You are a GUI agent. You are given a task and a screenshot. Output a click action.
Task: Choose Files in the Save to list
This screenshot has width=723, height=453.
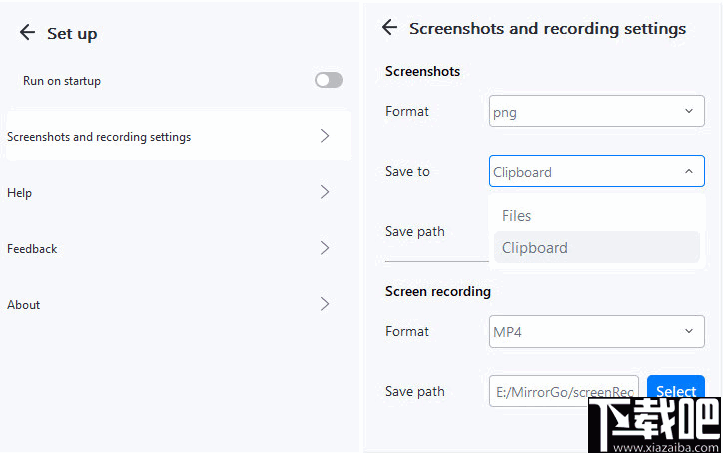coord(517,216)
